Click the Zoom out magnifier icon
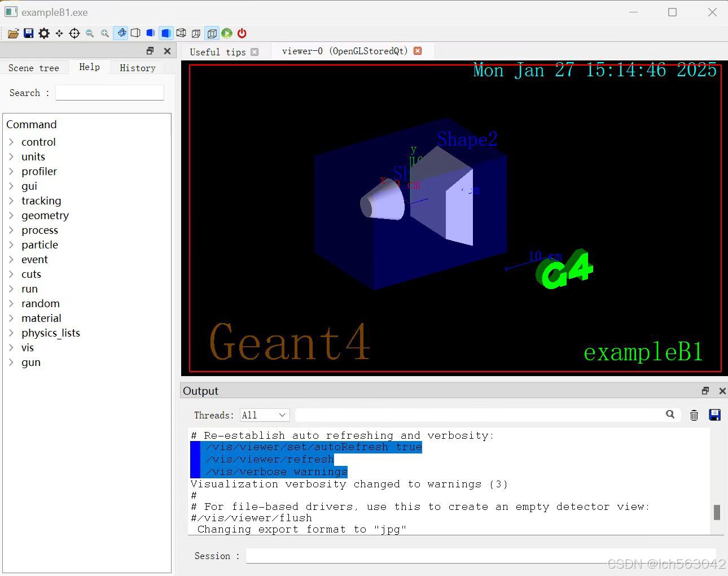This screenshot has height=576, width=728. 89,33
